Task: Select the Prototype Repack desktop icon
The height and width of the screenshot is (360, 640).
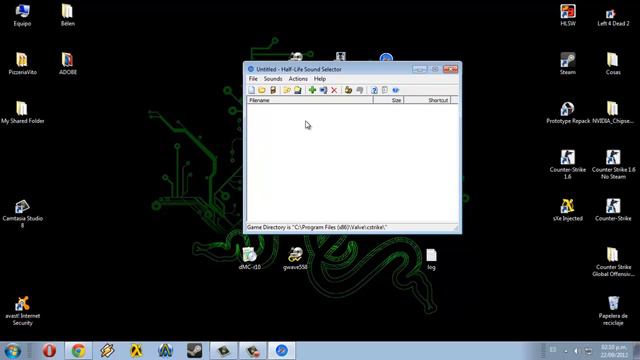Action: [568, 112]
